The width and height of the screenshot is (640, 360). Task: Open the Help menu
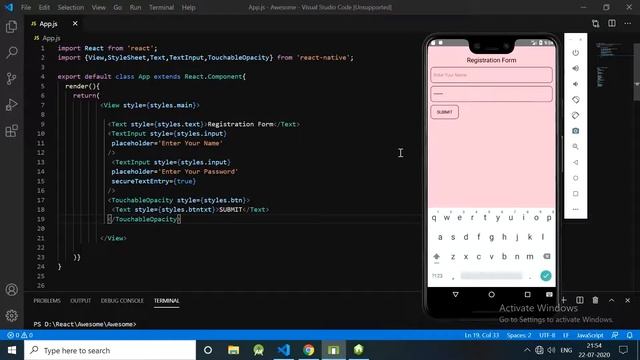pyautogui.click(x=188, y=7)
